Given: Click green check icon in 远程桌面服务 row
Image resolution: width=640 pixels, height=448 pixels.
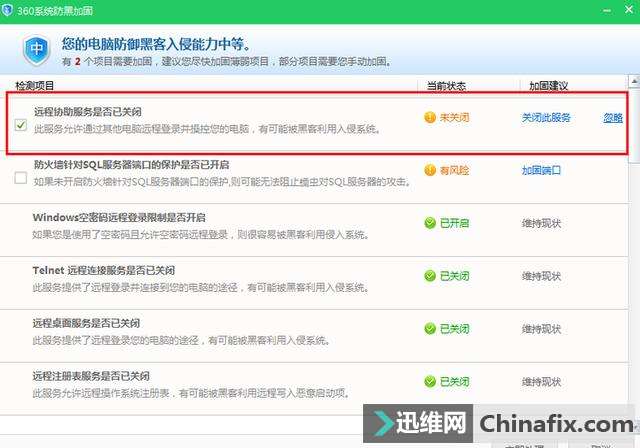Looking at the screenshot, I should click(x=430, y=329).
